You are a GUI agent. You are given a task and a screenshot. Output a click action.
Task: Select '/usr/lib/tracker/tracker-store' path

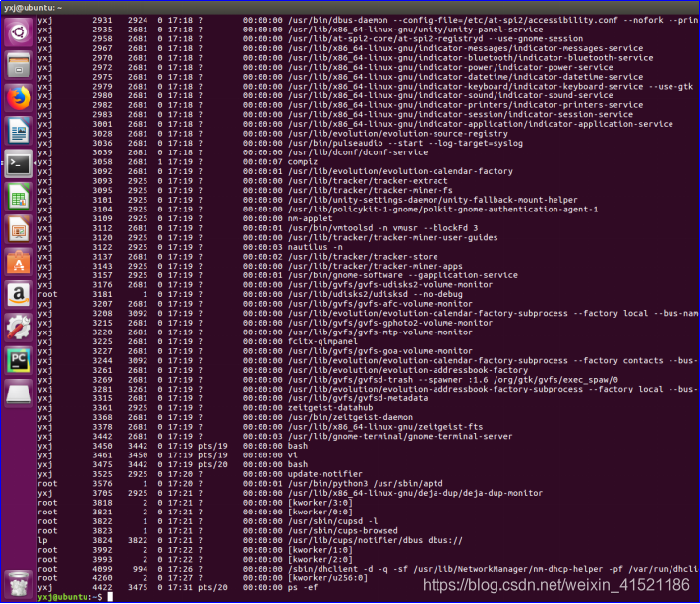pos(363,257)
